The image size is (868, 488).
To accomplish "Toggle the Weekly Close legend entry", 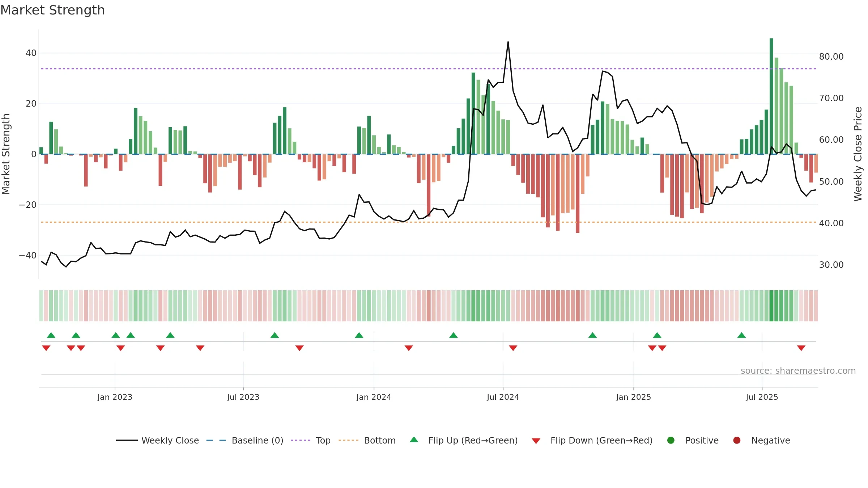I will pyautogui.click(x=157, y=440).
